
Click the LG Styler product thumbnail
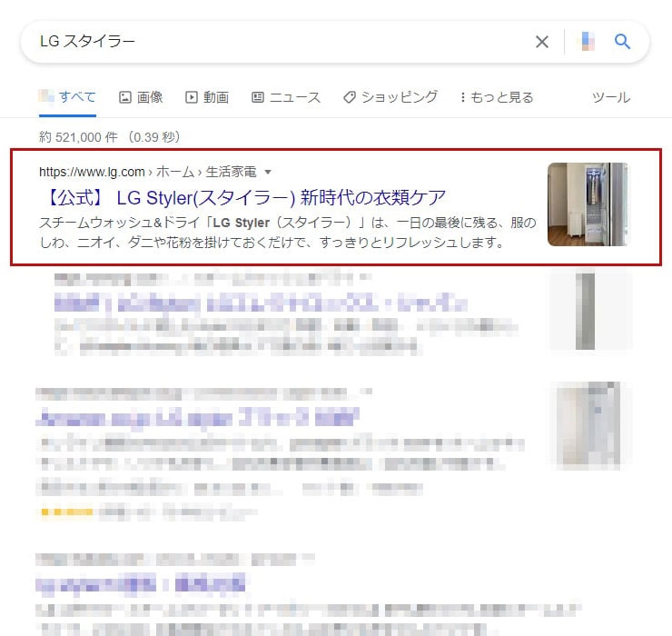(588, 204)
